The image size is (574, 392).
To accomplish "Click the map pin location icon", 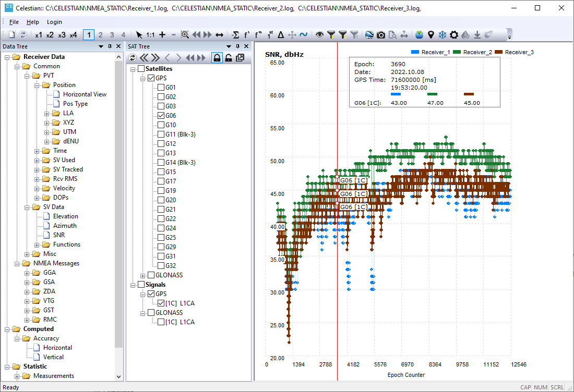I will coord(431,35).
